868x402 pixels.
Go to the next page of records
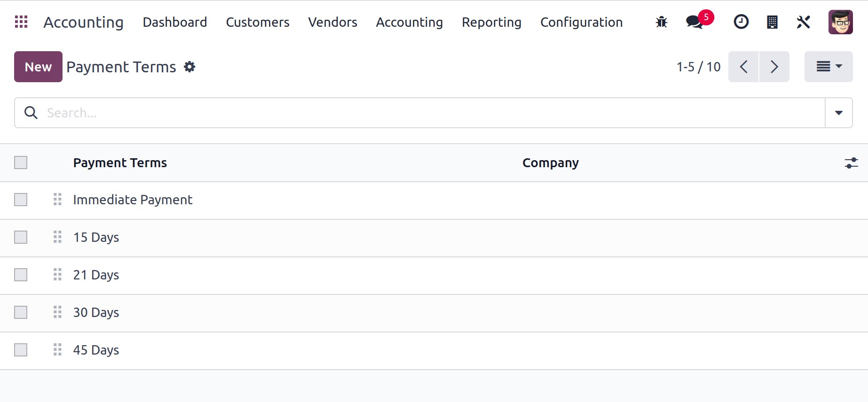[x=774, y=67]
